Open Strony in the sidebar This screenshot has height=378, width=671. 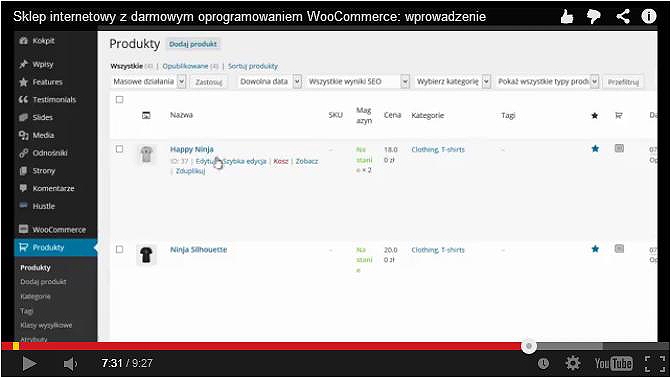tap(44, 171)
